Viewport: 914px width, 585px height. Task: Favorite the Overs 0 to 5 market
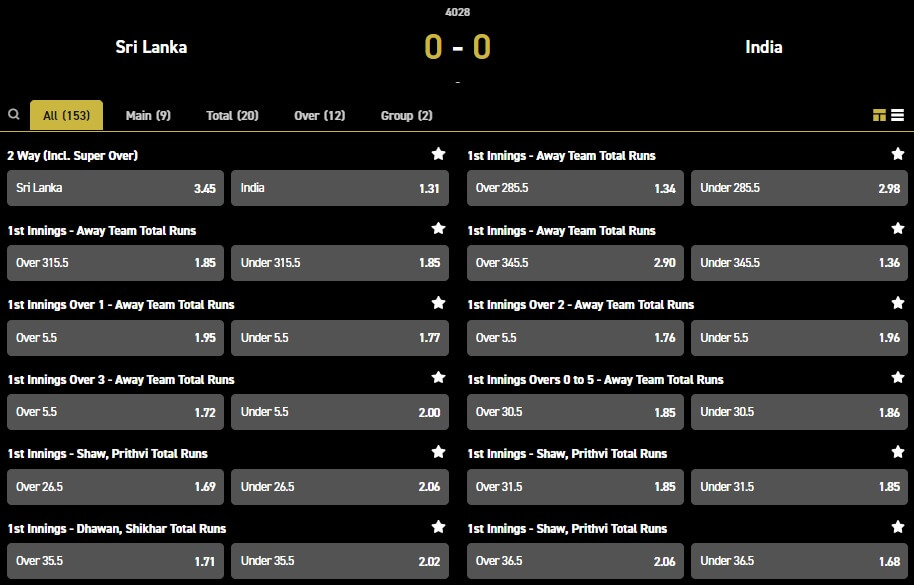898,378
